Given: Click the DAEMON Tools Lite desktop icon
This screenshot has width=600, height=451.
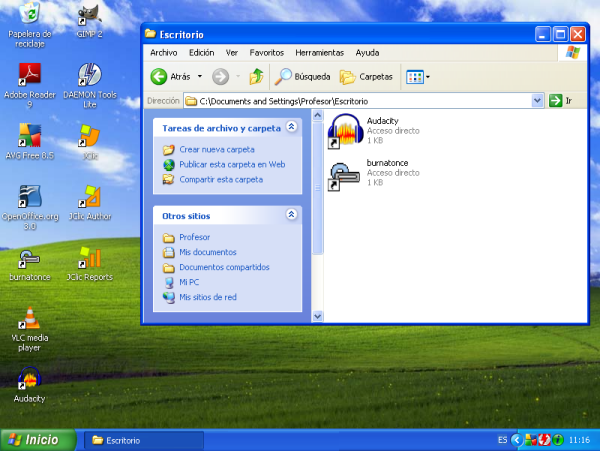Looking at the screenshot, I should point(89,76).
